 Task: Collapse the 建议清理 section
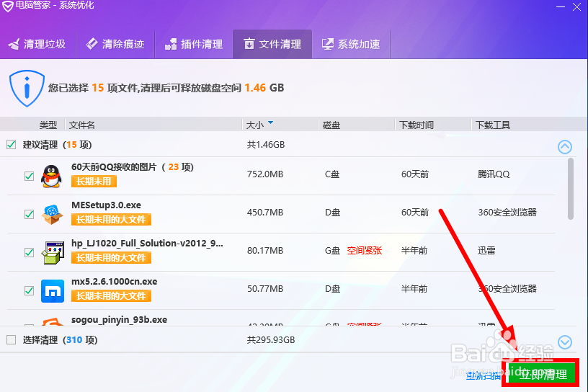(565, 147)
